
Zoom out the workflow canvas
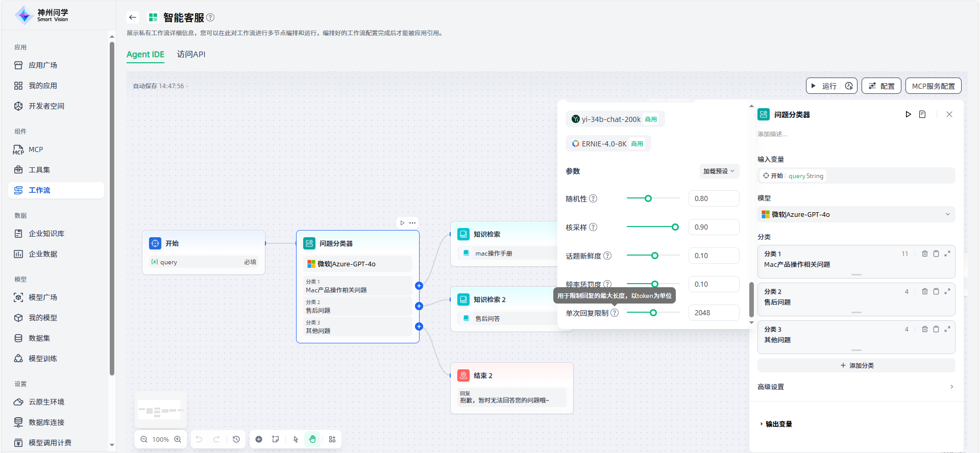point(144,439)
